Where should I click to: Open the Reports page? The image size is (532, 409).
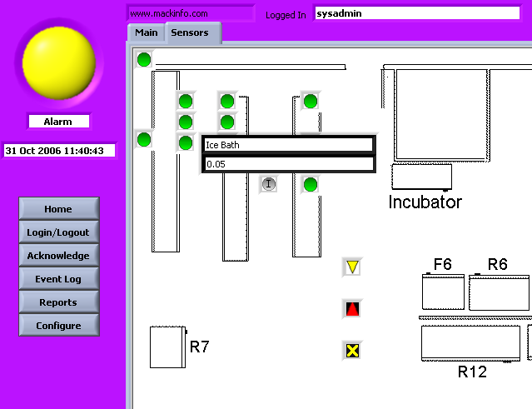[x=59, y=302]
